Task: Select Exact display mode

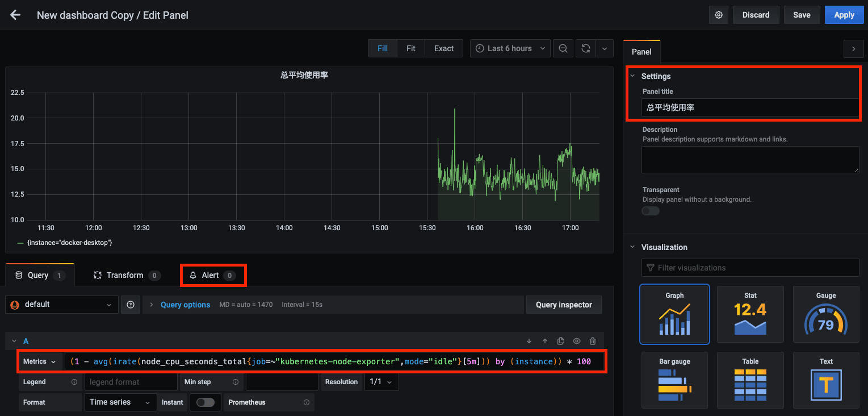Action: (444, 48)
